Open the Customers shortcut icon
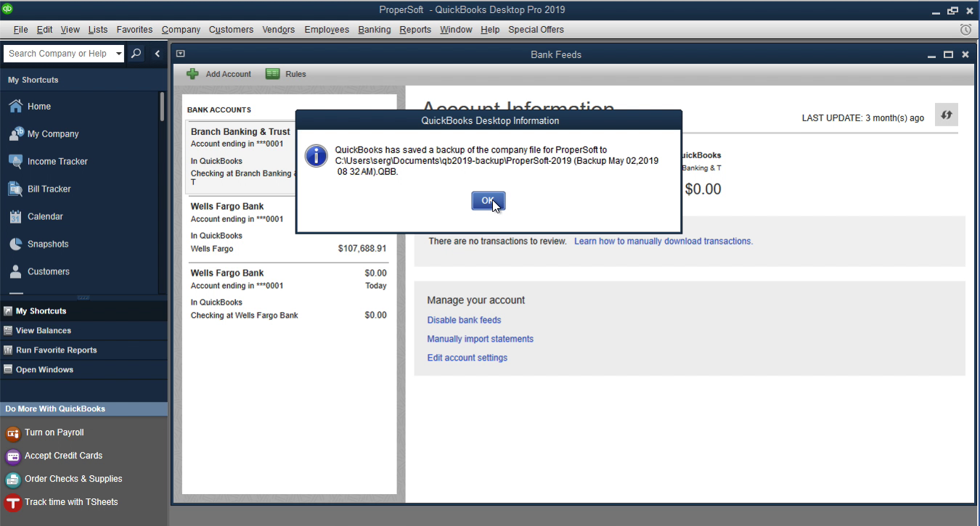This screenshot has height=526, width=980. point(15,271)
